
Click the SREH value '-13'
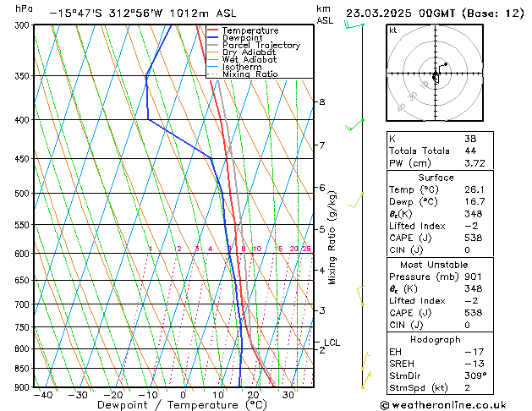coord(474,364)
